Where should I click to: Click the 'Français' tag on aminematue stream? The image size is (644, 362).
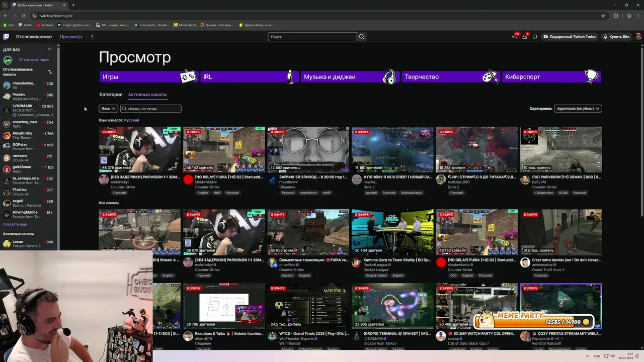[541, 276]
